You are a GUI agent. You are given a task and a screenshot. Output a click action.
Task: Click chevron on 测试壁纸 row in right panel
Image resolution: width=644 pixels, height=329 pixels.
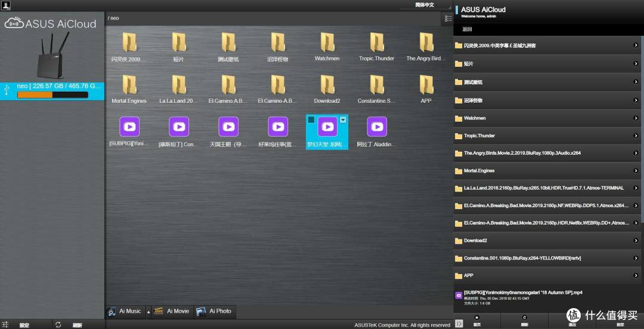(636, 82)
